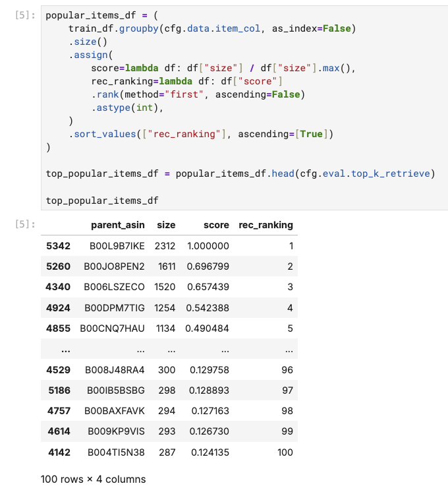Click row index 4855
Screen dimensions: 448x494
click(58, 328)
